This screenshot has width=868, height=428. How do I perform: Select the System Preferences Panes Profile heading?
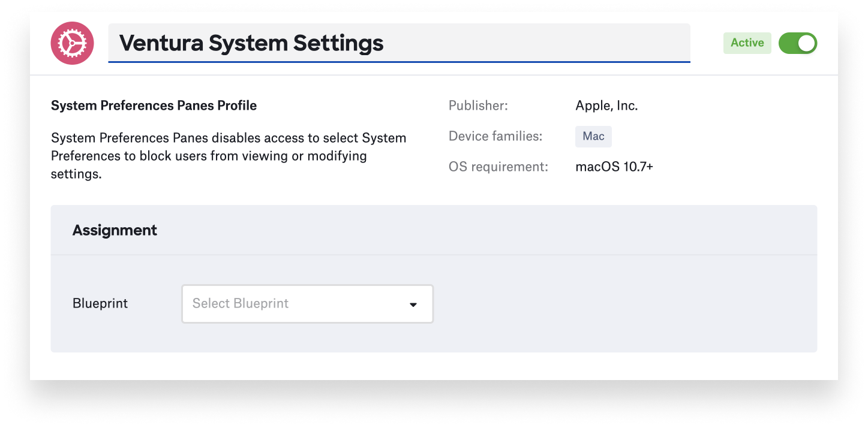[154, 105]
